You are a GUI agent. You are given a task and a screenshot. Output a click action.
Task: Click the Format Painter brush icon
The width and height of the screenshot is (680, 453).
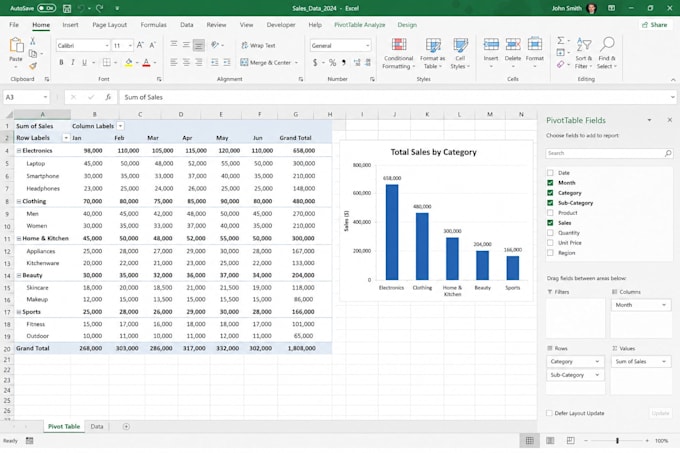click(x=33, y=66)
